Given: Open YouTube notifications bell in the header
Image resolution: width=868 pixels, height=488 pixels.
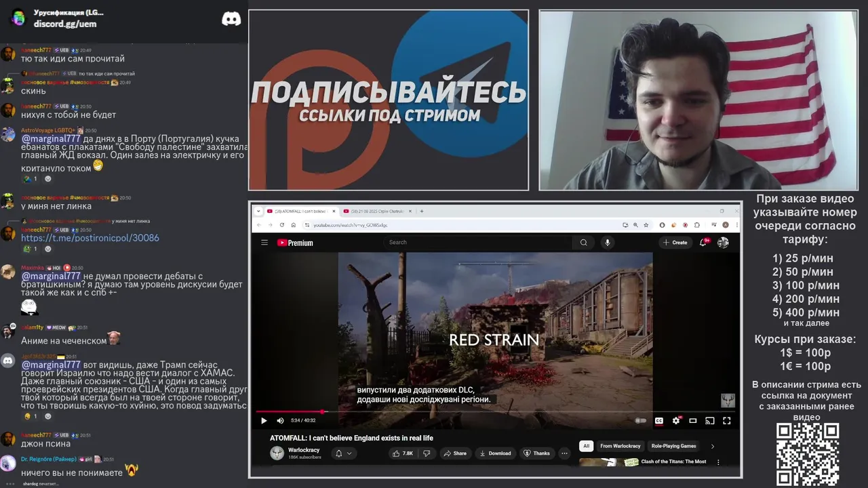Looking at the screenshot, I should click(x=703, y=243).
